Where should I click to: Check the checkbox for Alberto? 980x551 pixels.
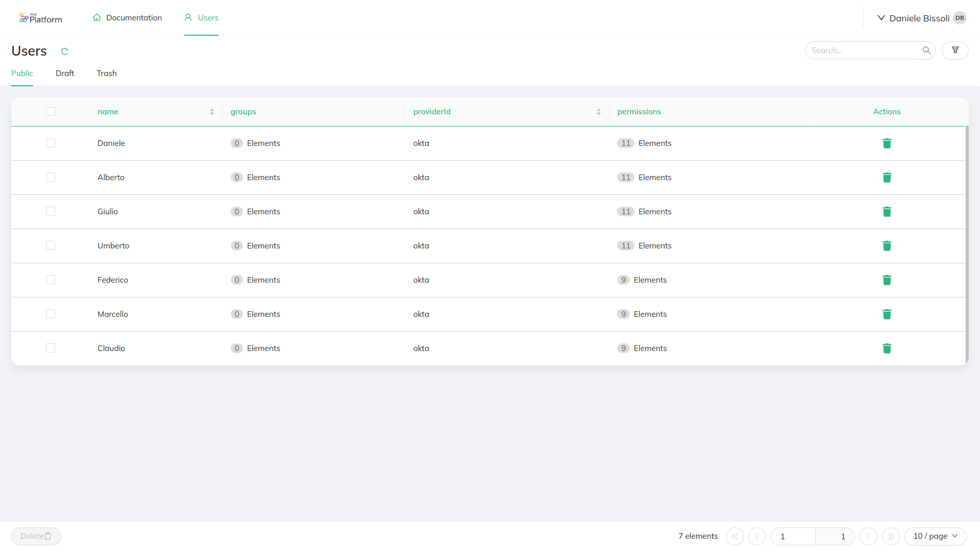(51, 177)
